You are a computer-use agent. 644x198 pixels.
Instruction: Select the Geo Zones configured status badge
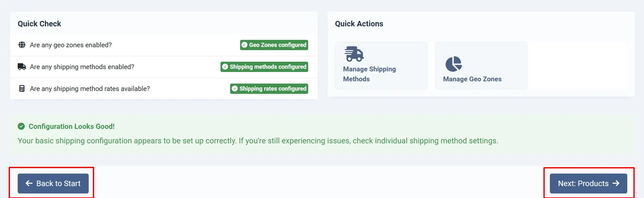[274, 45]
